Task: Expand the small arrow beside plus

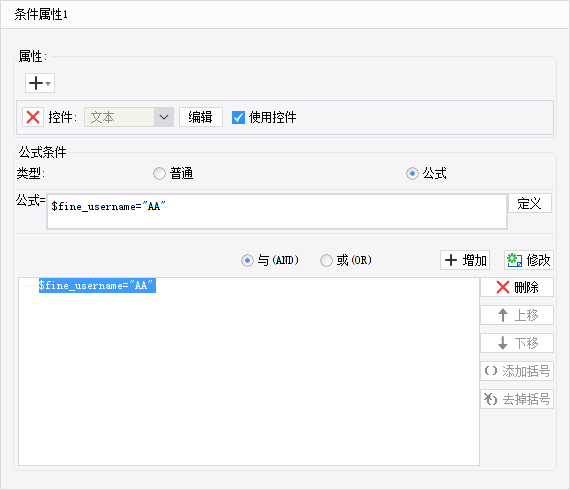Action: (x=48, y=83)
